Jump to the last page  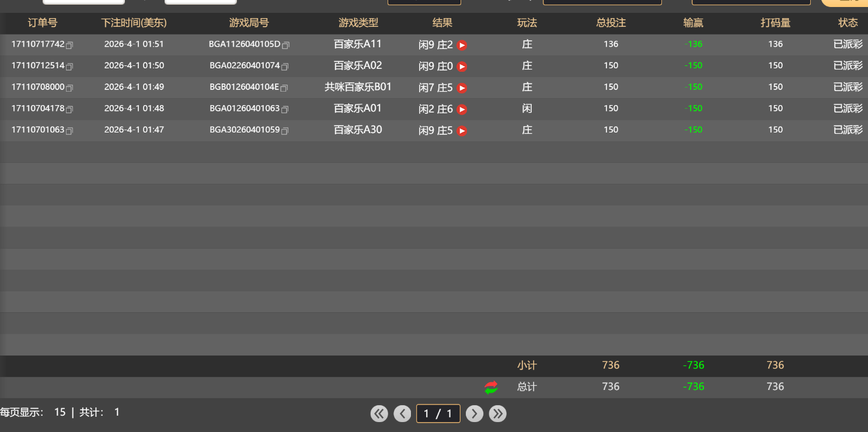click(497, 413)
